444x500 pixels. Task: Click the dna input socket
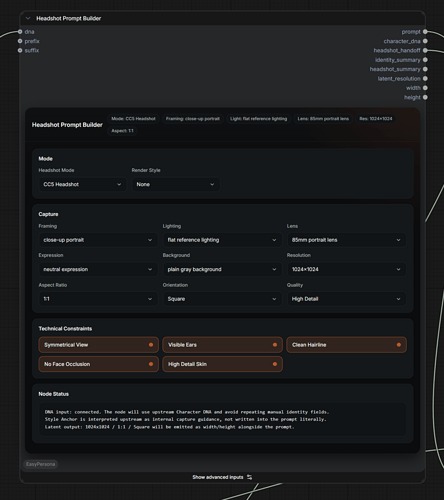(20, 32)
